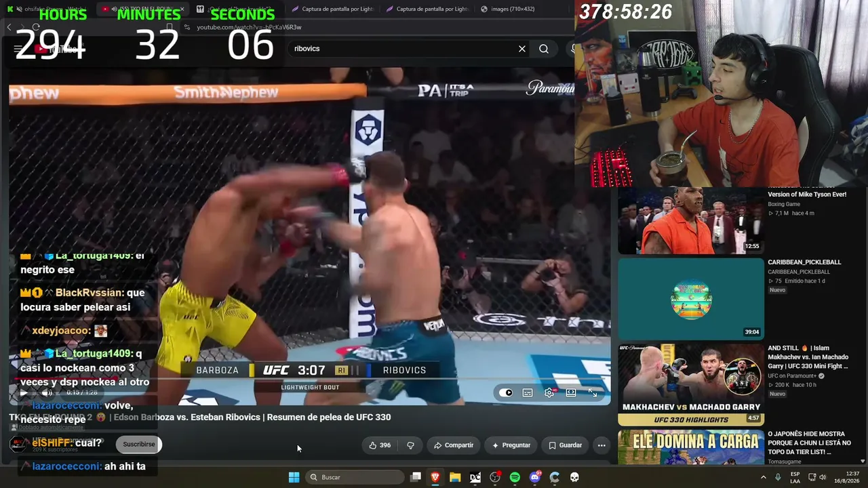Open the "UFC on Paramount+" channel link
Viewport: 868px width, 488px height.
pos(792,376)
